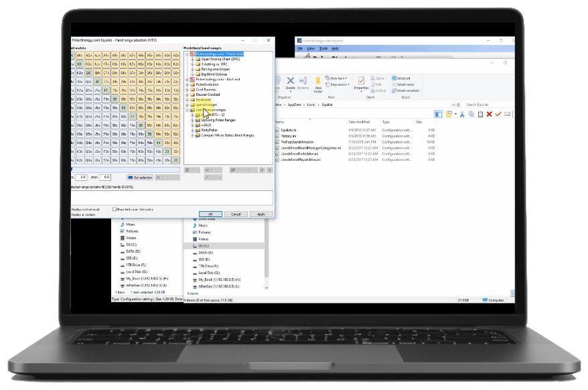
Task: Open the View menu in Equilab
Action: pyautogui.click(x=311, y=48)
